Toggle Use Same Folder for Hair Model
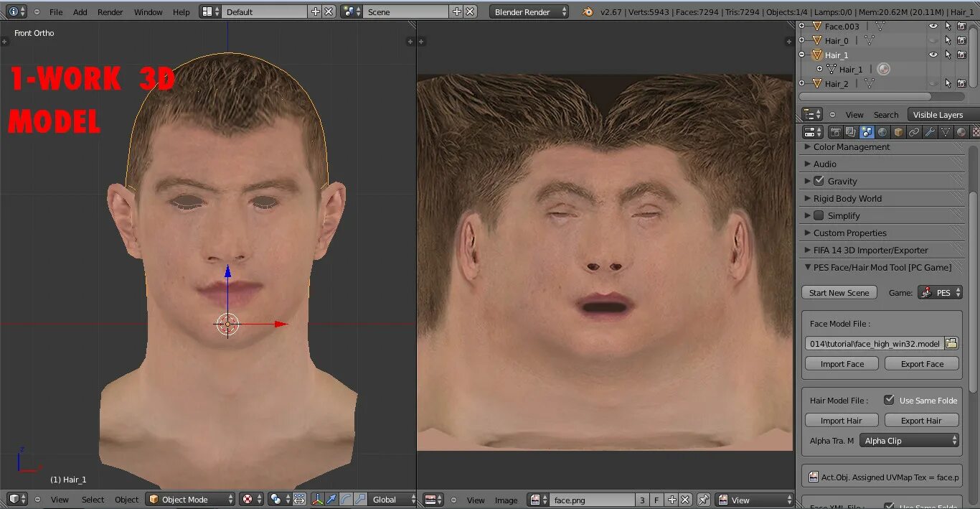The height and width of the screenshot is (509, 980). 889,400
